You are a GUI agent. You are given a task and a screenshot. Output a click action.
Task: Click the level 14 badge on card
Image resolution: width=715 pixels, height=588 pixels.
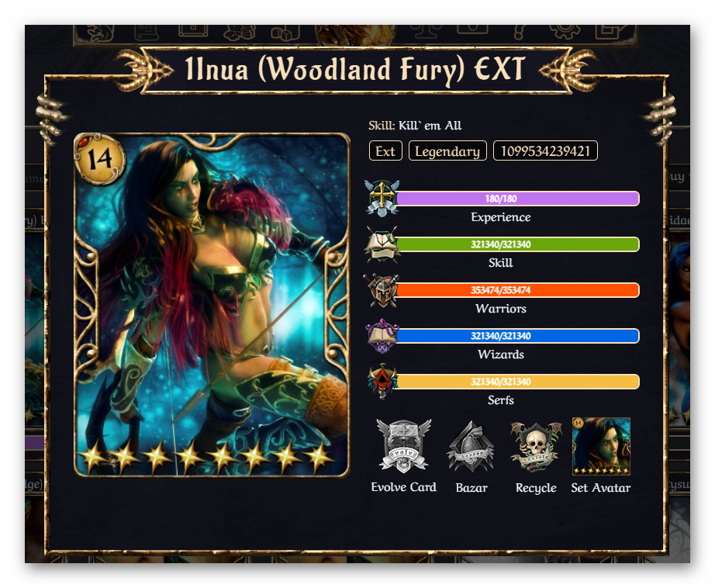[99, 159]
